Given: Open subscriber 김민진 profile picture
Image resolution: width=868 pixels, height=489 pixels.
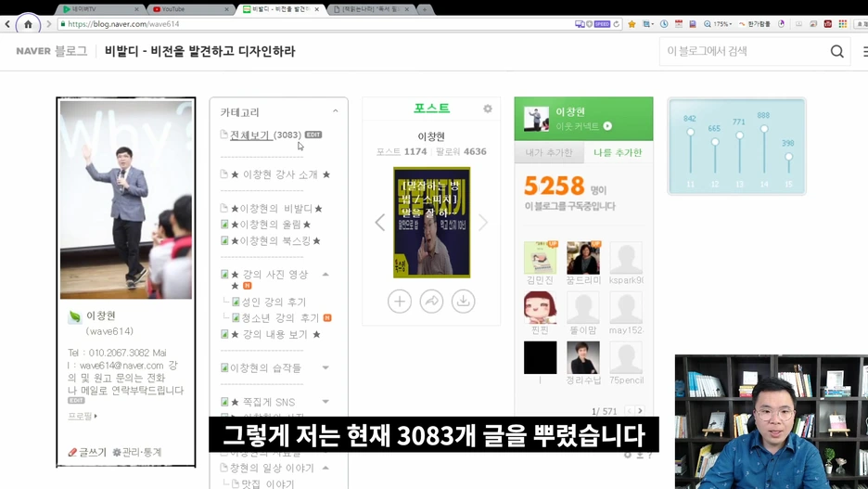Looking at the screenshot, I should (x=541, y=258).
